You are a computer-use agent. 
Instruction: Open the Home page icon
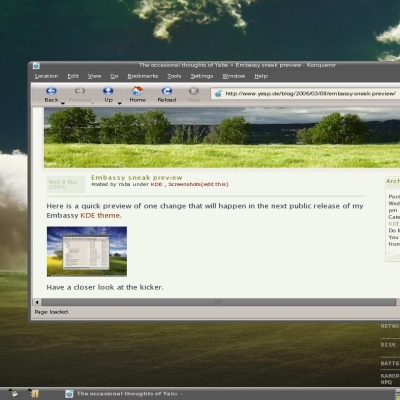click(x=137, y=91)
